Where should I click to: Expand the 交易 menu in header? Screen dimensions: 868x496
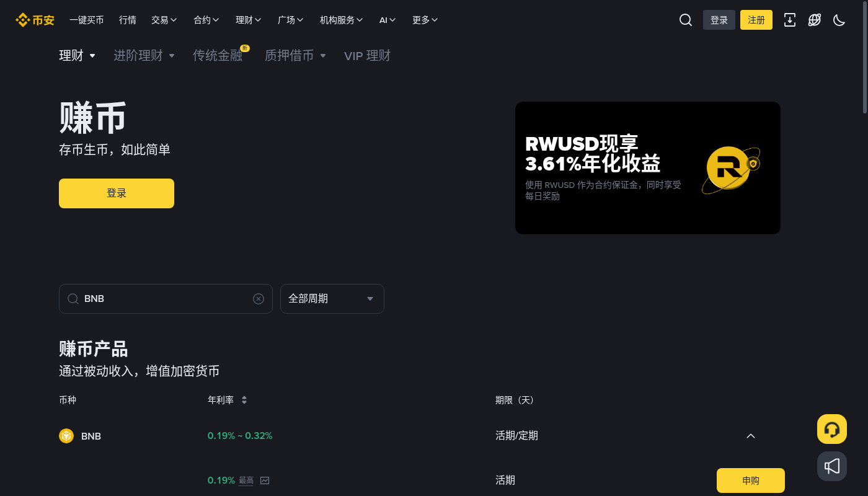164,20
